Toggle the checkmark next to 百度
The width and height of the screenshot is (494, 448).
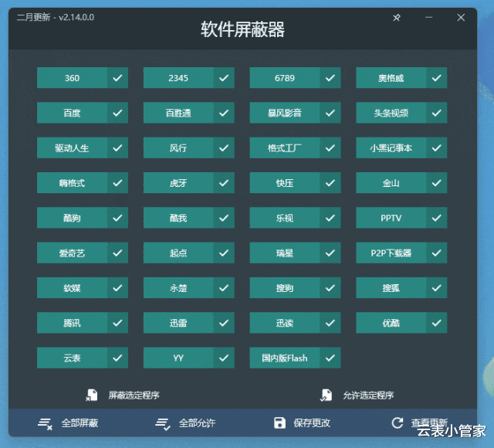click(x=117, y=113)
